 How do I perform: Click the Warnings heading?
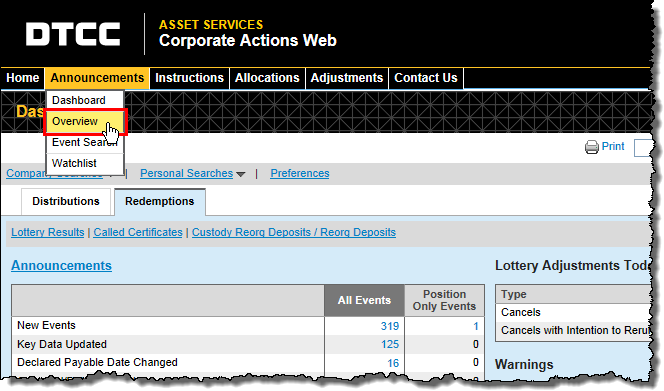(x=524, y=365)
